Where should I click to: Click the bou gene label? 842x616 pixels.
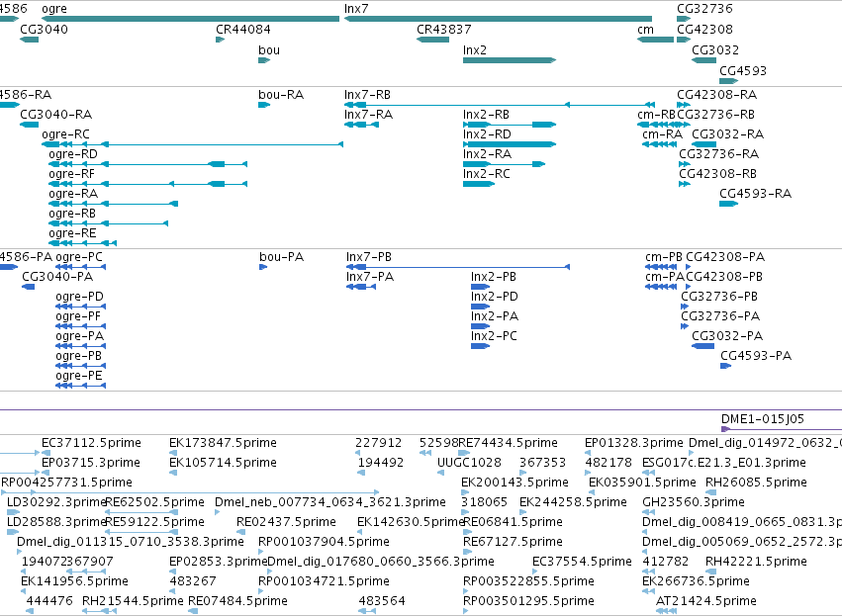(x=269, y=50)
